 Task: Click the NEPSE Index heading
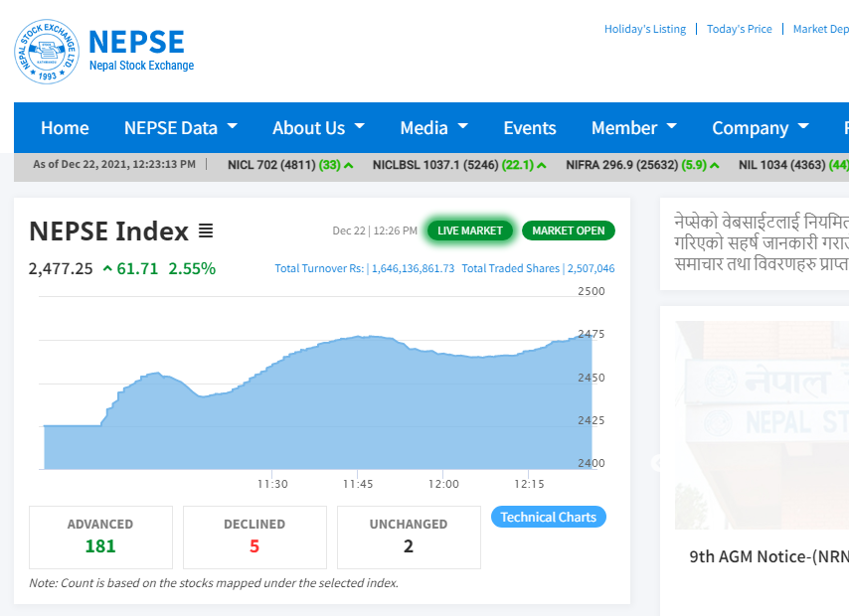pyautogui.click(x=108, y=231)
